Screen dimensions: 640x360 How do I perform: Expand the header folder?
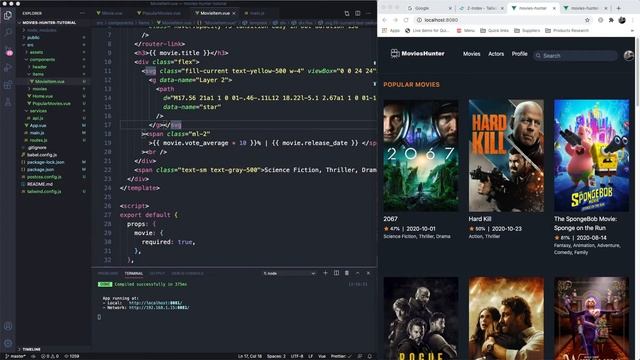coord(39,67)
